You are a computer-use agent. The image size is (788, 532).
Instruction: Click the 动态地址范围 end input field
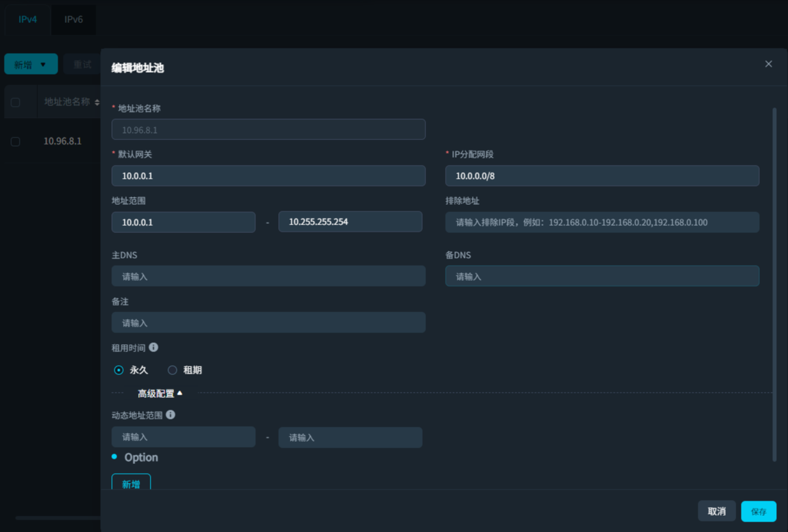click(x=350, y=438)
